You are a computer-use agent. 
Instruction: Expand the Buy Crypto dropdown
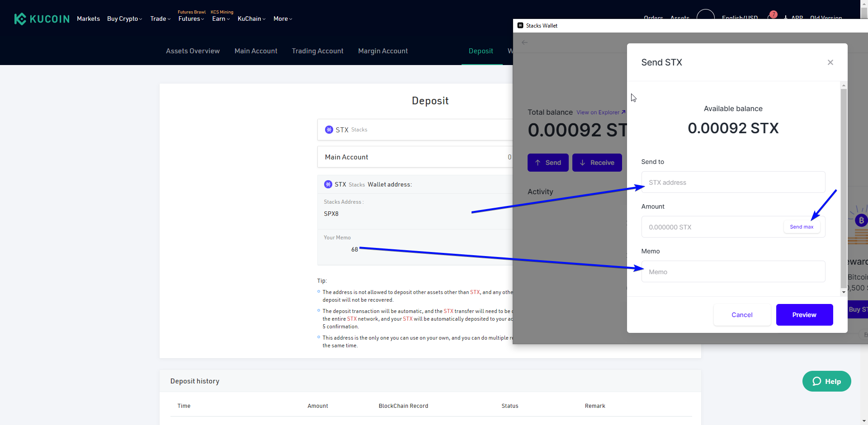tap(124, 19)
